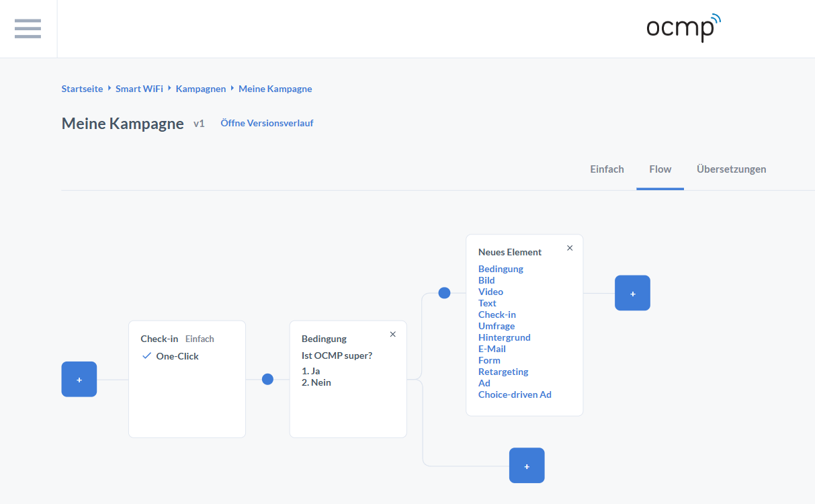The width and height of the screenshot is (815, 504).
Task: Add a Bedingung element from list
Action: [x=501, y=269]
